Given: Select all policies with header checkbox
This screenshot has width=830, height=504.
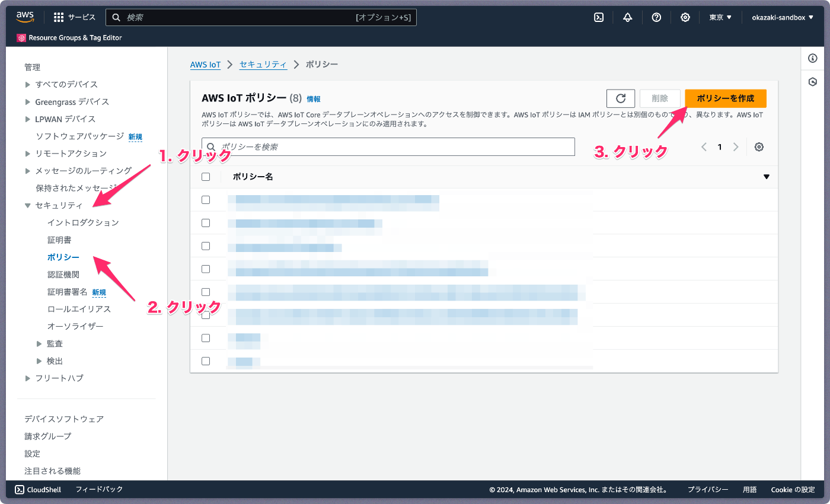Looking at the screenshot, I should pyautogui.click(x=206, y=177).
